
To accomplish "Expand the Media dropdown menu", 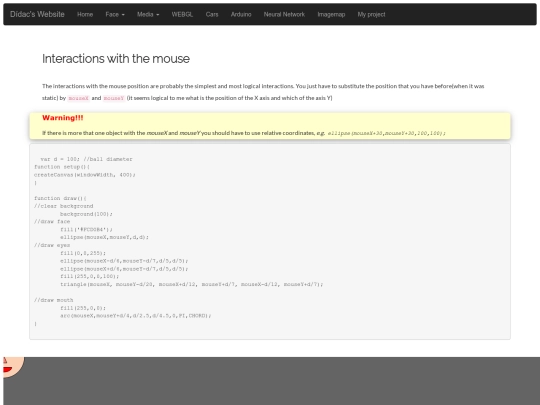I will [148, 14].
